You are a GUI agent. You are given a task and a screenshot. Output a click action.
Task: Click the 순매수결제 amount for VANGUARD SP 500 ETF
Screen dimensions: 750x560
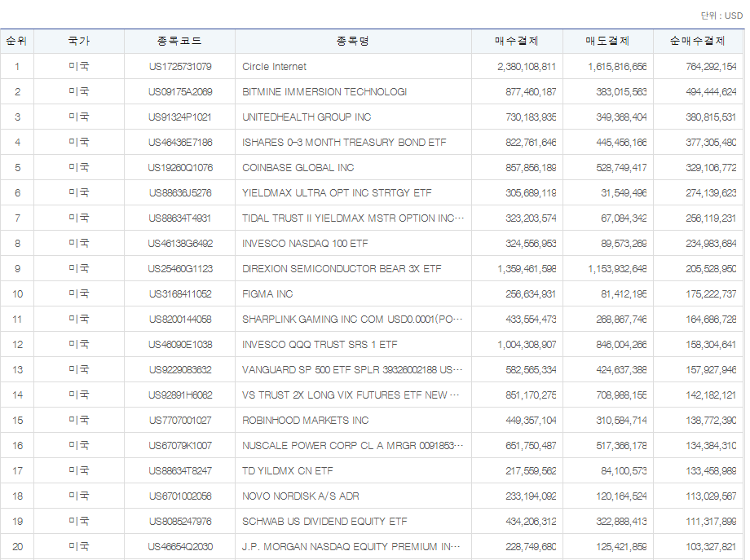(711, 370)
